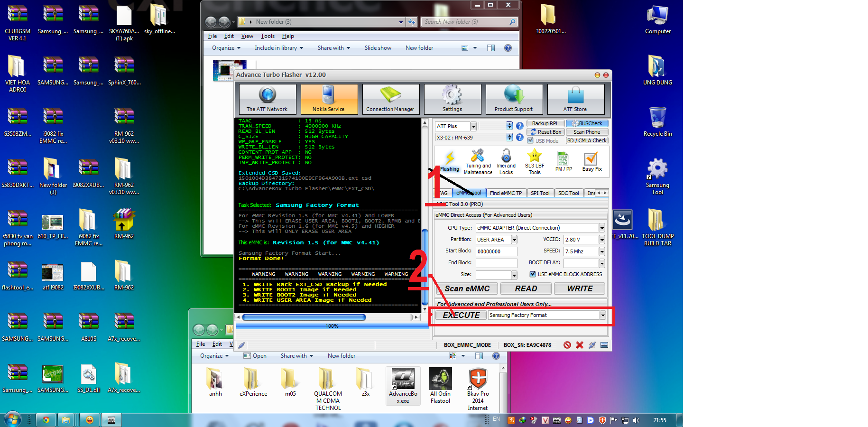Open the Partition USER AREA dropdown
This screenshot has height=427, width=868.
click(514, 240)
